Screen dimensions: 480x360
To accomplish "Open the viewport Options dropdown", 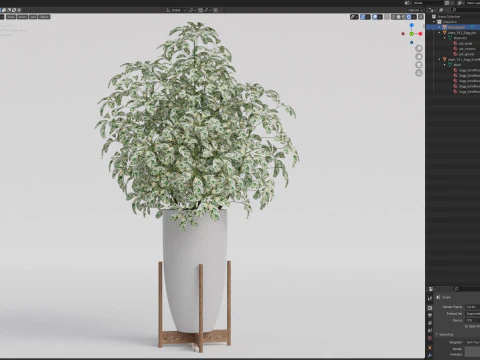I will pyautogui.click(x=414, y=10).
